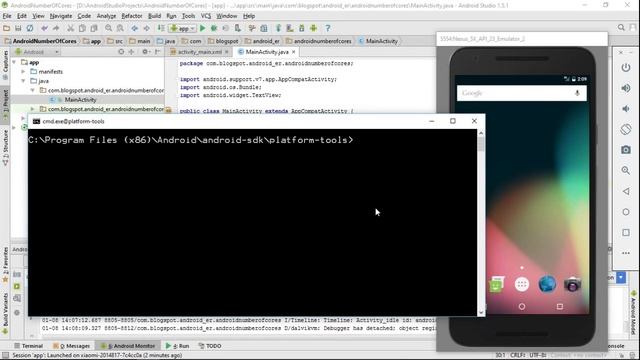The image size is (640, 360).
Task: Click the emulator rotate screen icon
Action: coord(626,129)
